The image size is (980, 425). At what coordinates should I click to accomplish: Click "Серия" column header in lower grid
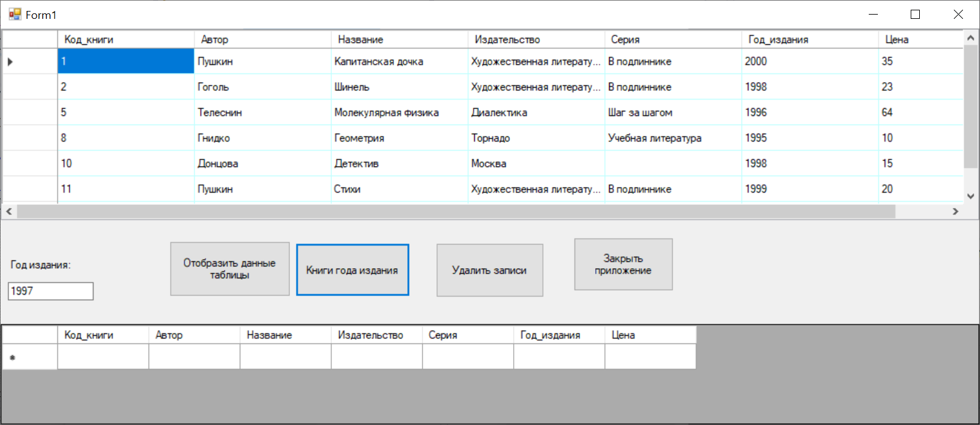[468, 335]
